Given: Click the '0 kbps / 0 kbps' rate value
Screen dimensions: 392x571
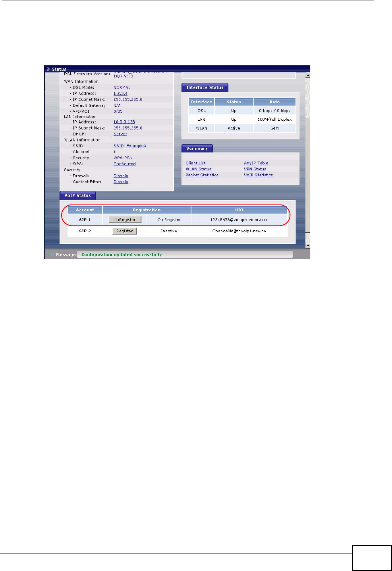Looking at the screenshot, I should [x=274, y=111].
